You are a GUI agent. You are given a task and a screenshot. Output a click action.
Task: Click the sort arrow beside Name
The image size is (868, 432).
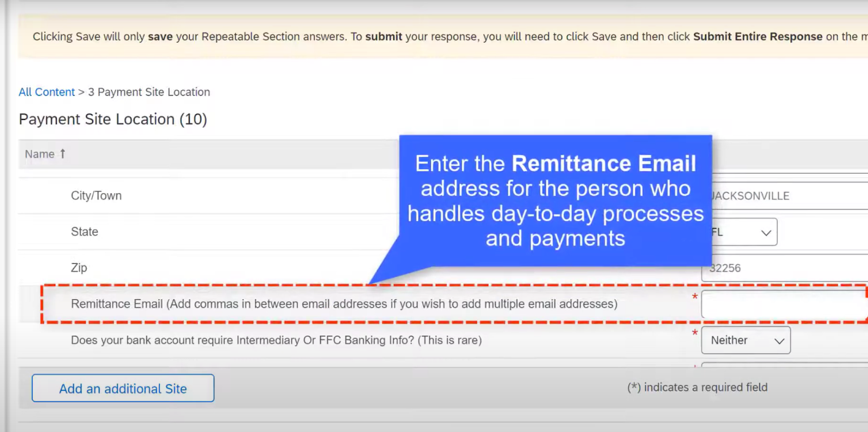coord(62,154)
